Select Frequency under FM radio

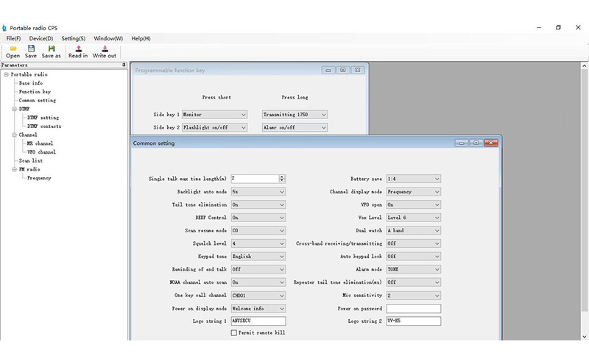tap(39, 178)
